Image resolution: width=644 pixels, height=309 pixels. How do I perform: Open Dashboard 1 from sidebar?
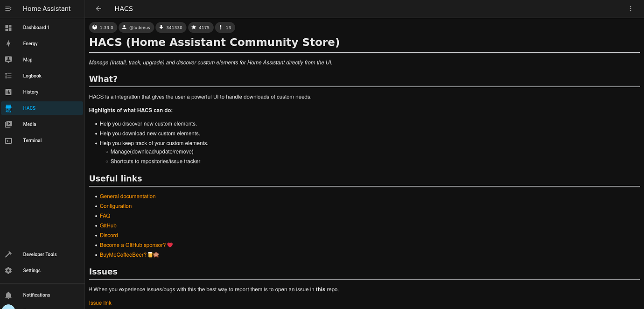[36, 28]
